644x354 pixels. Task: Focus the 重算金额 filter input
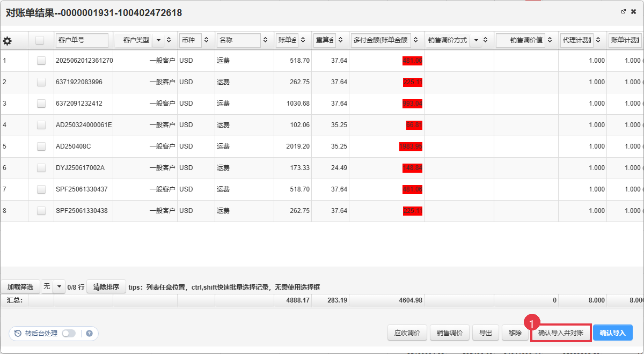point(325,40)
